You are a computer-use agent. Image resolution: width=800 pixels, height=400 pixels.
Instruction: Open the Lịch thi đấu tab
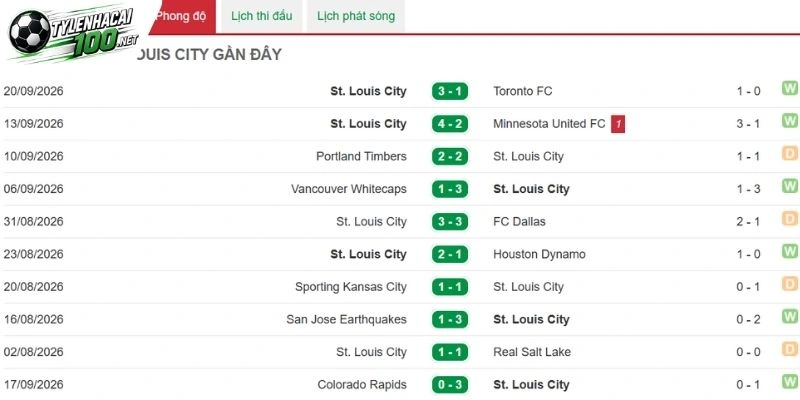(x=262, y=16)
